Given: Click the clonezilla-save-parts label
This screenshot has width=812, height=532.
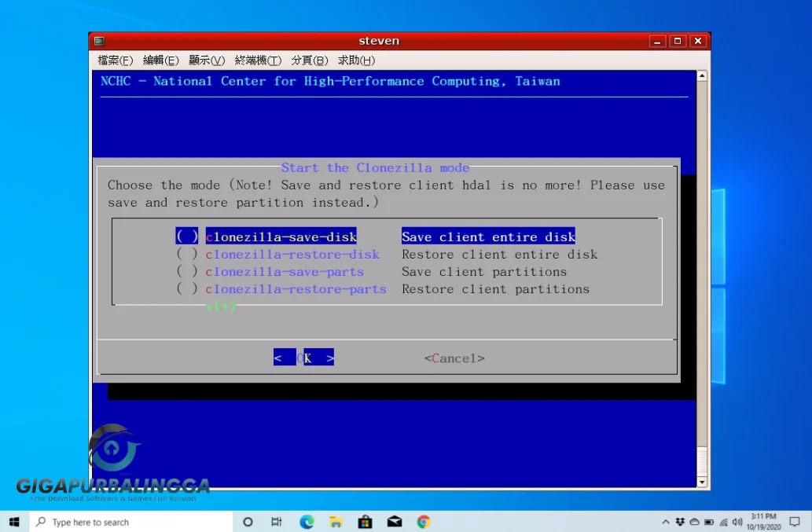Looking at the screenshot, I should pos(285,271).
